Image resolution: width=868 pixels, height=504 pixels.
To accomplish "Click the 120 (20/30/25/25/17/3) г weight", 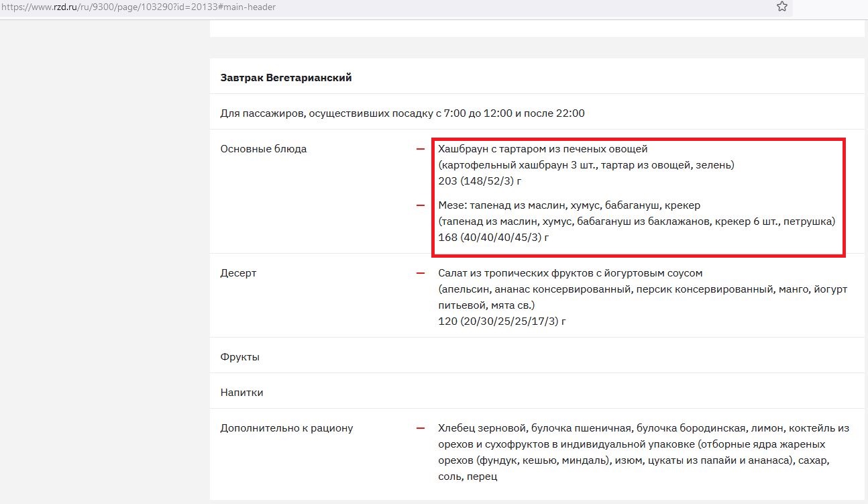I will pos(502,321).
